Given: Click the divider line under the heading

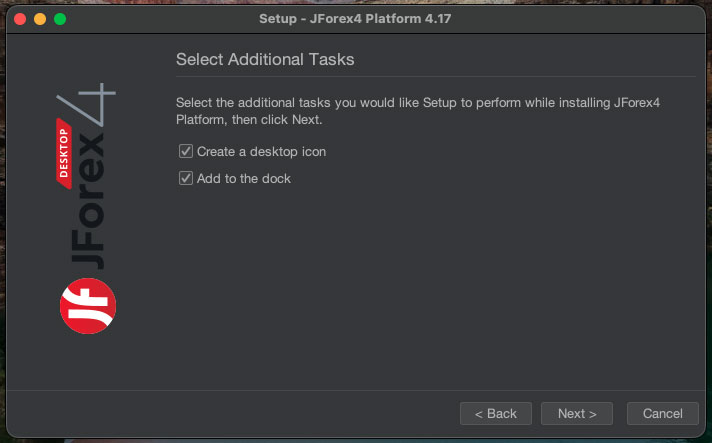Looking at the screenshot, I should click(x=435, y=77).
